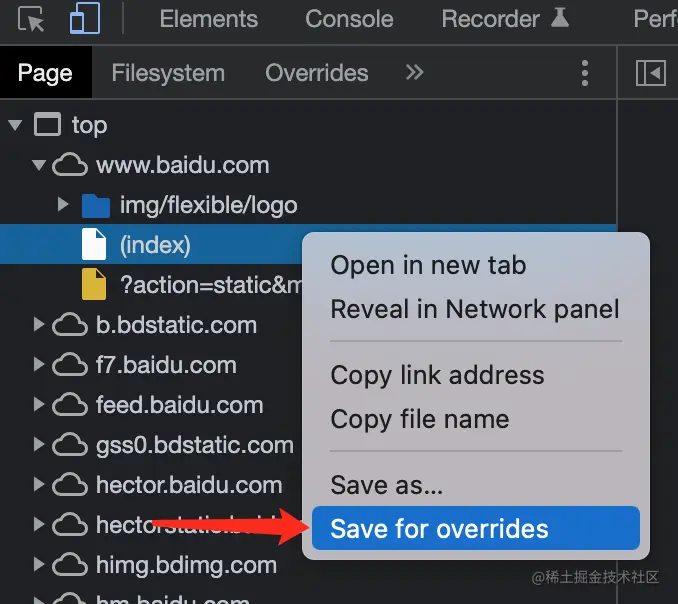Toggle the device toolbar icon
Screen dimensions: 678x604
(x=85, y=19)
